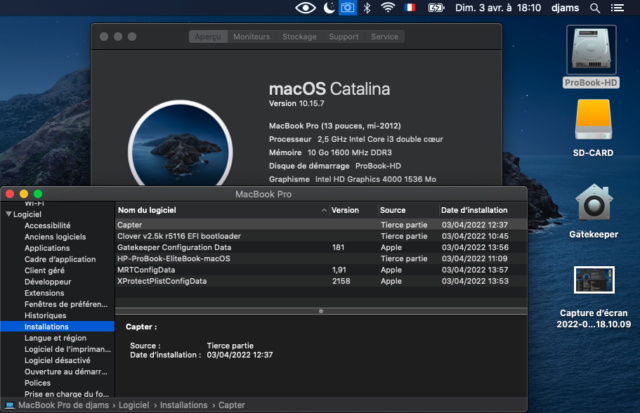Click the macOS Catalina artwork image

coord(180,144)
